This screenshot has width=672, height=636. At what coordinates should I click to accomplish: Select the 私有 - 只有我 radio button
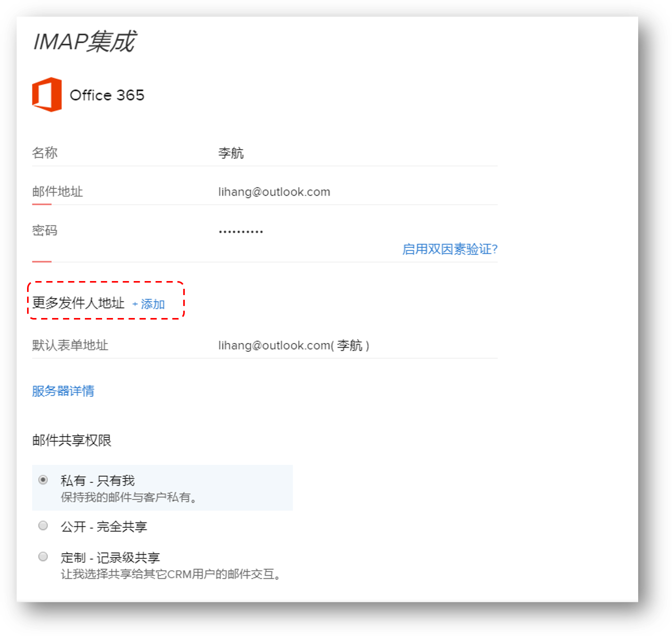click(43, 480)
